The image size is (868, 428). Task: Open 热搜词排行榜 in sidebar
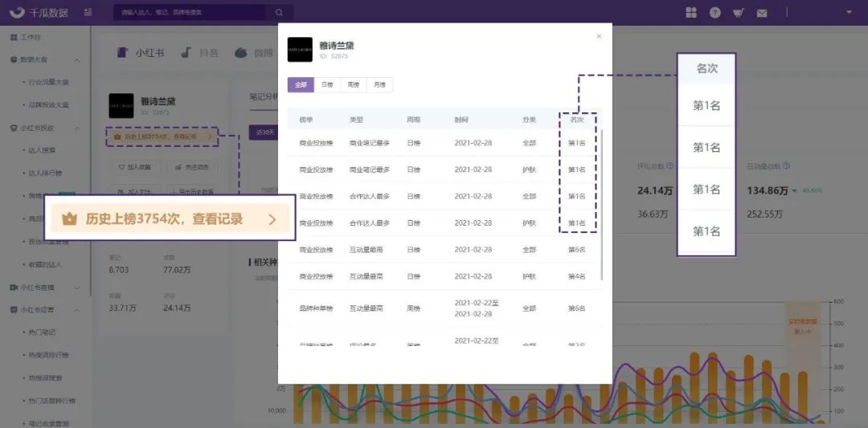[49, 355]
